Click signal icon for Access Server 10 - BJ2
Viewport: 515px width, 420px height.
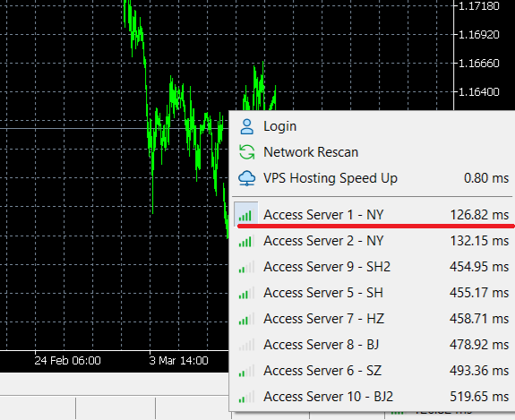(246, 397)
